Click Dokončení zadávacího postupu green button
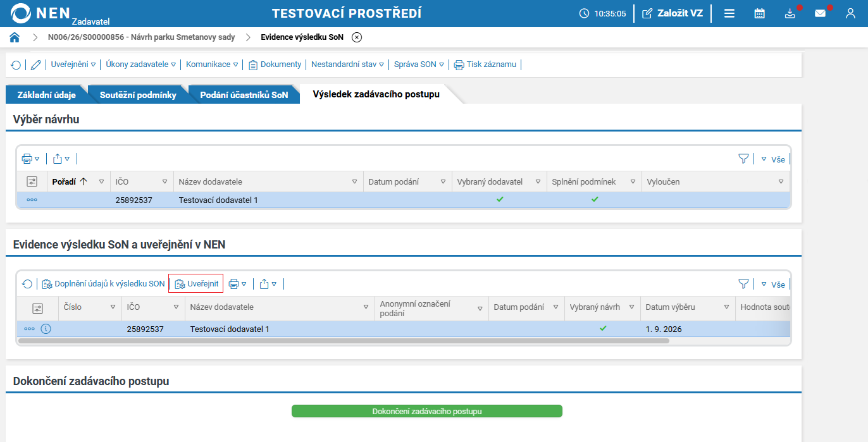Image resolution: width=868 pixels, height=442 pixels. coord(427,411)
